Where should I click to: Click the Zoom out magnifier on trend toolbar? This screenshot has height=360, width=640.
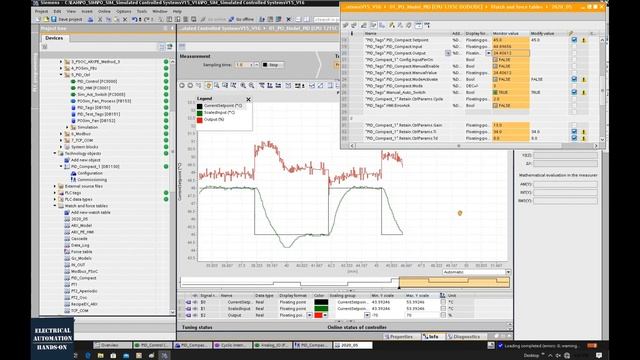pyautogui.click(x=251, y=85)
